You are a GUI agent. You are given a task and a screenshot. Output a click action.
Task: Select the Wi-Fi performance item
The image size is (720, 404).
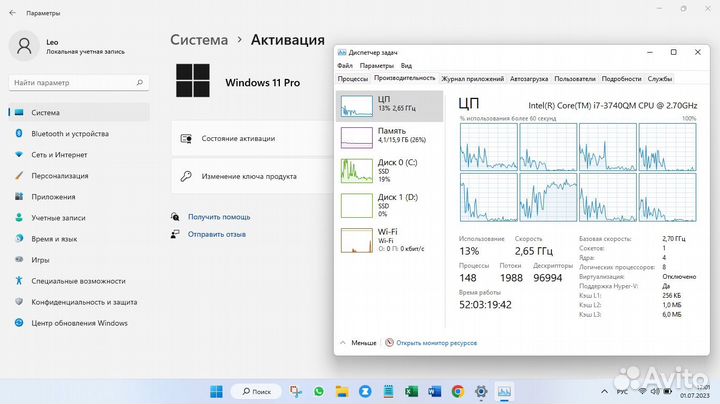click(x=389, y=240)
